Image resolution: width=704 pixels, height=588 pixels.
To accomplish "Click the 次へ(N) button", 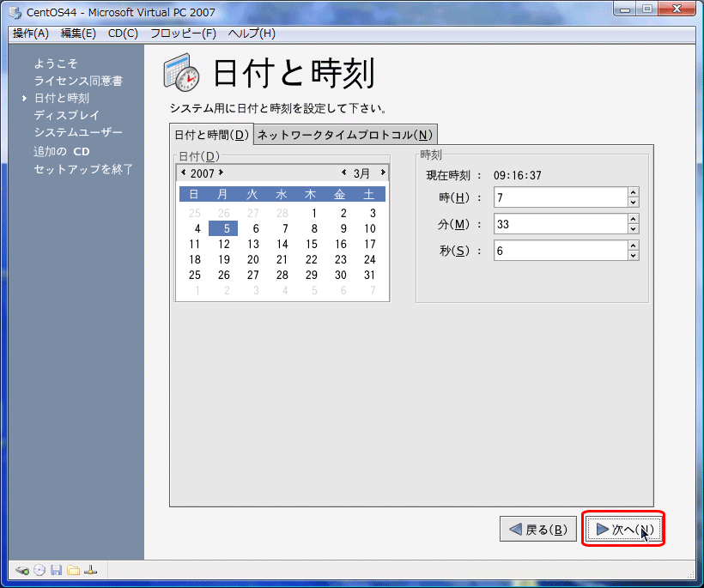I will [623, 529].
